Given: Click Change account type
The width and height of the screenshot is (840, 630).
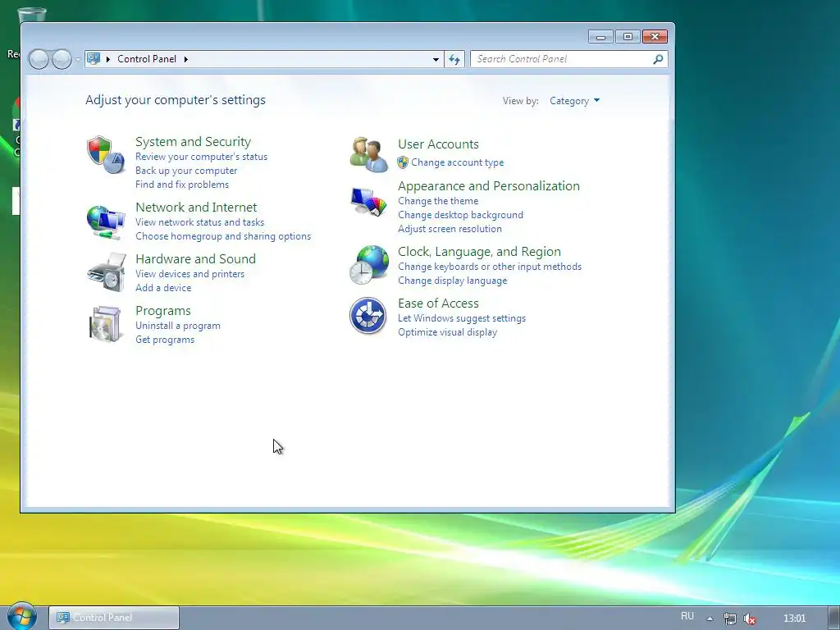Looking at the screenshot, I should [x=457, y=162].
